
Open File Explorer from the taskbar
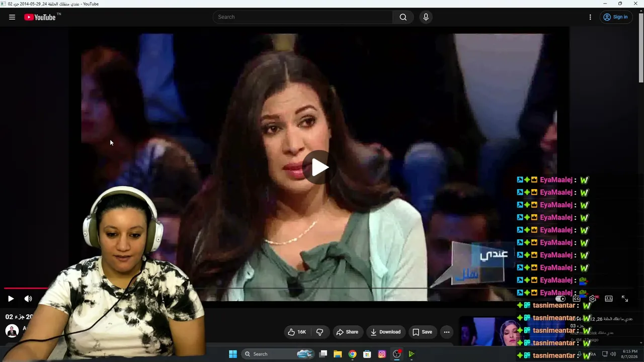(338, 354)
